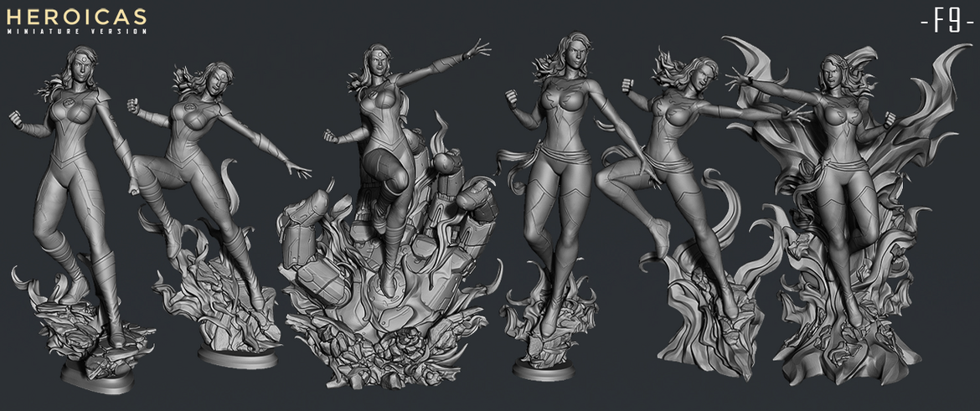Click the HEROICAS logo text
980x411 pixels.
[76, 16]
